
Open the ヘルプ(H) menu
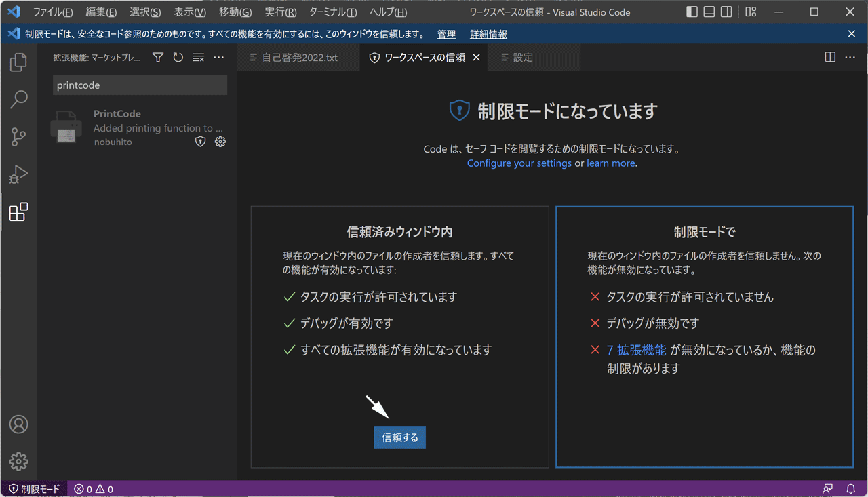[389, 12]
